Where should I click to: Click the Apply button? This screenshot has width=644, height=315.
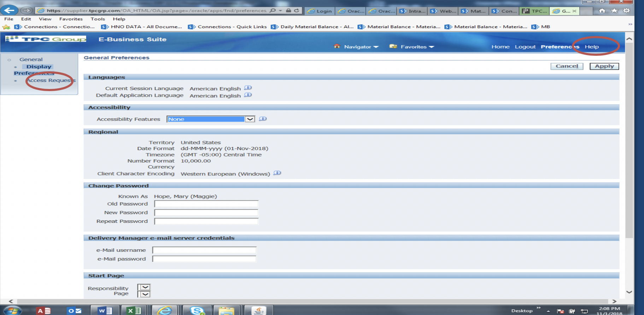604,66
